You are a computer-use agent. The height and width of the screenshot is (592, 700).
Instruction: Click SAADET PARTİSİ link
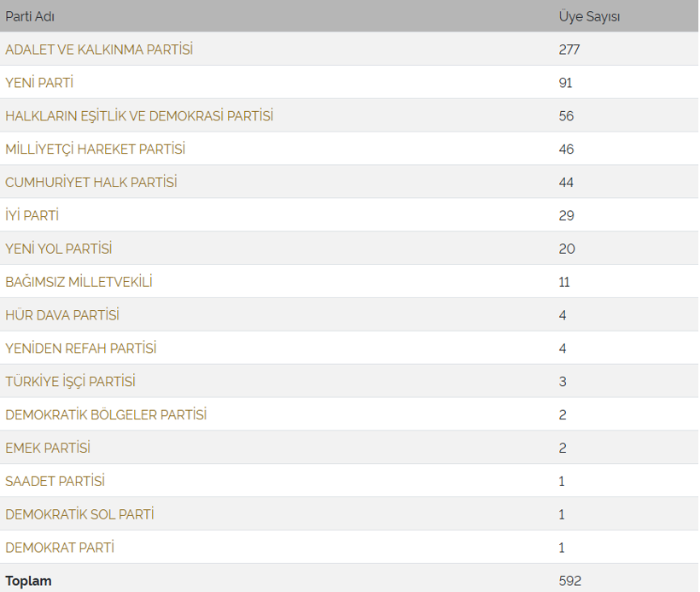tap(55, 481)
